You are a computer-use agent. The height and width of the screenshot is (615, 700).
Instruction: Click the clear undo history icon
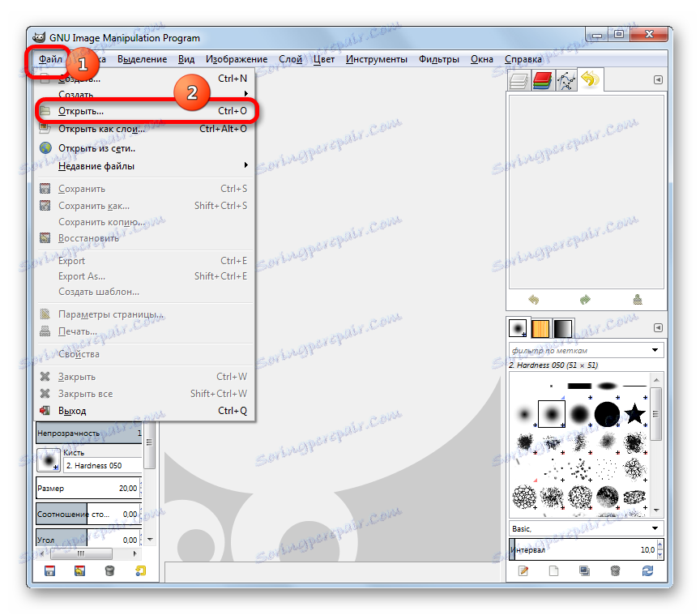point(638,299)
